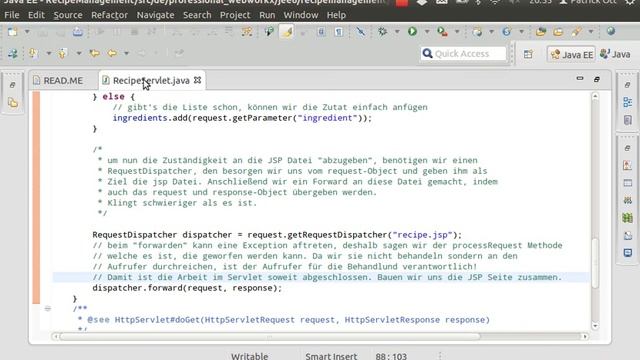Screen dimensions: 640x360
Task: Close the RecipeServlet.java tab
Action: click(x=198, y=80)
